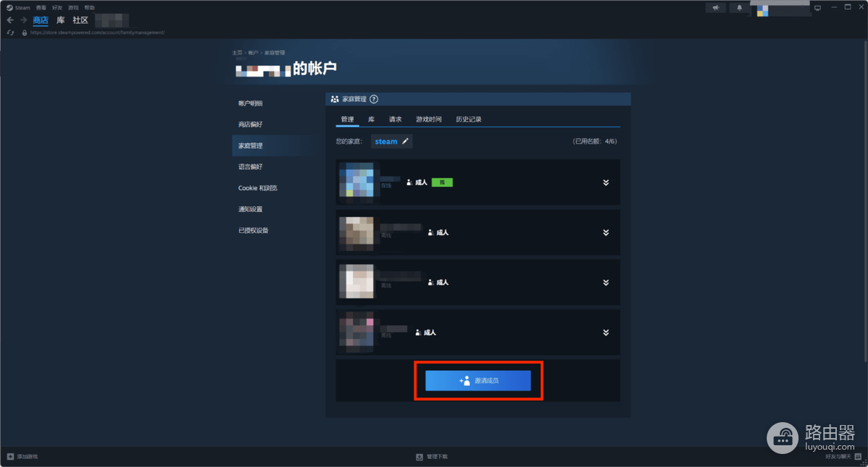868x467 pixels.
Task: Go to the 商店 section
Action: click(41, 20)
